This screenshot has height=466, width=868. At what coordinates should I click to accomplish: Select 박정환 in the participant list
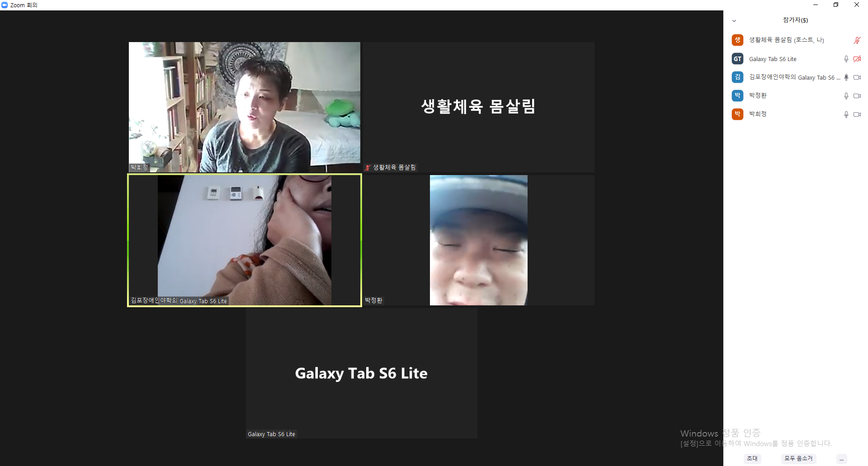(x=796, y=95)
